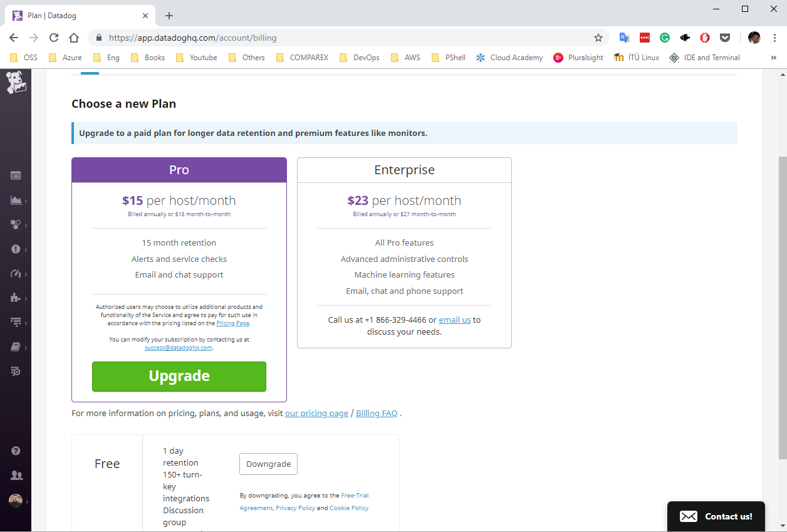Click the browser forward arrow
787x532 pixels.
(34, 38)
